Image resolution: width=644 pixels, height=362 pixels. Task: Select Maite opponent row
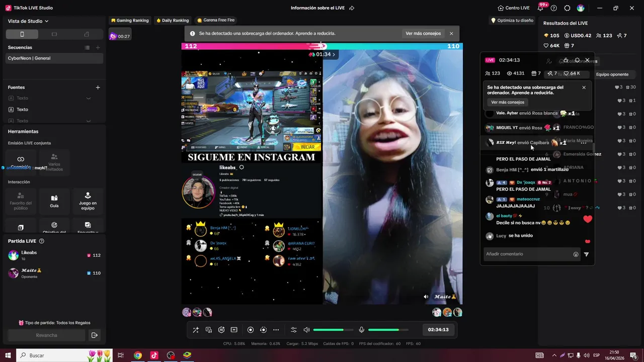click(x=54, y=273)
